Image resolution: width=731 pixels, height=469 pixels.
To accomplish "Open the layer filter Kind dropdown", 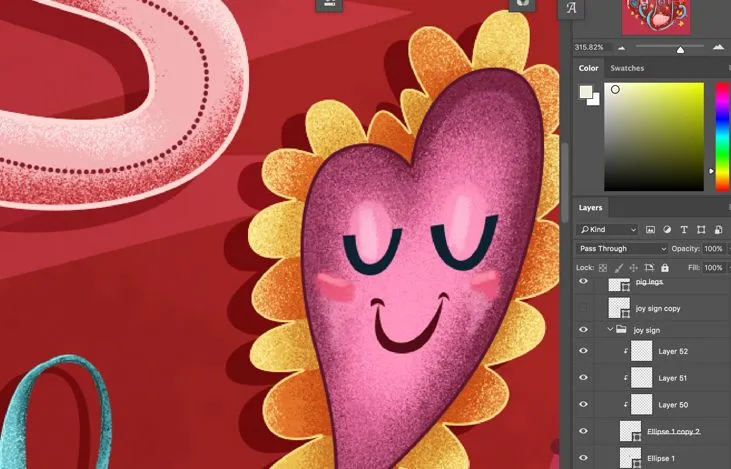I will 607,229.
